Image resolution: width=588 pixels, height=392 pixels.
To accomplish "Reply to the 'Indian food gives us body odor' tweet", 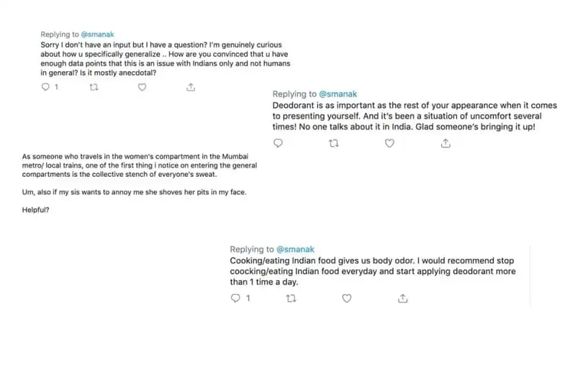I will [x=235, y=299].
